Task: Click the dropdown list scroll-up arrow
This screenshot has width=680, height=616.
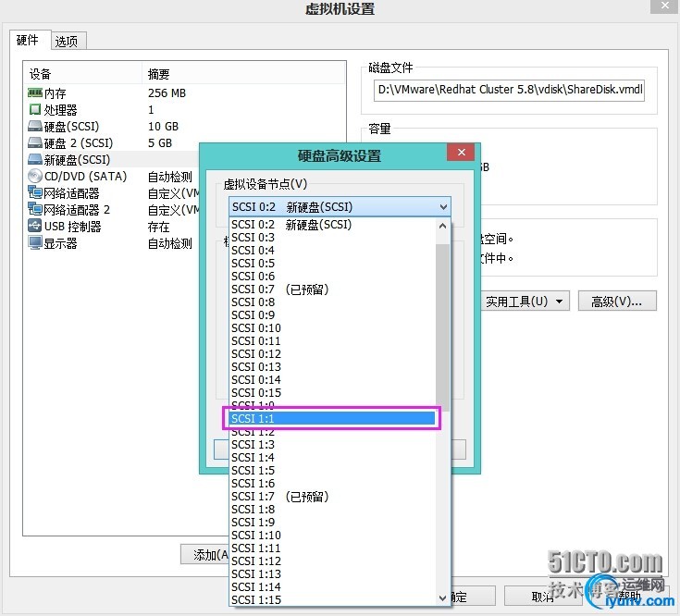Action: click(x=442, y=226)
